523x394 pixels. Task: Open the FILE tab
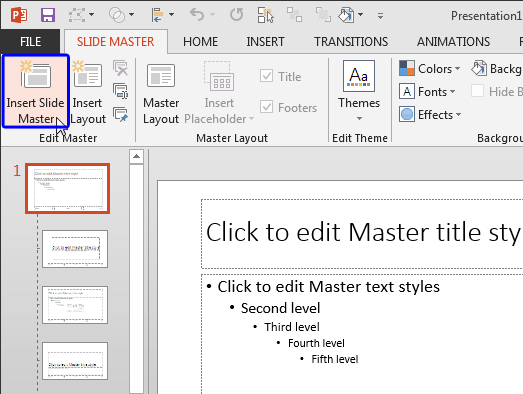(x=30, y=42)
